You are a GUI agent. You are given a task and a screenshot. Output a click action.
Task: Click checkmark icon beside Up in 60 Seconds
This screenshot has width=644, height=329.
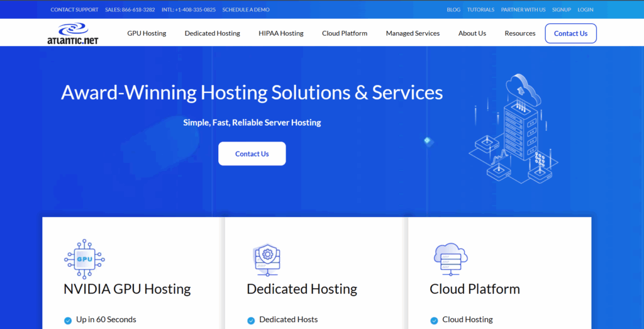click(68, 320)
